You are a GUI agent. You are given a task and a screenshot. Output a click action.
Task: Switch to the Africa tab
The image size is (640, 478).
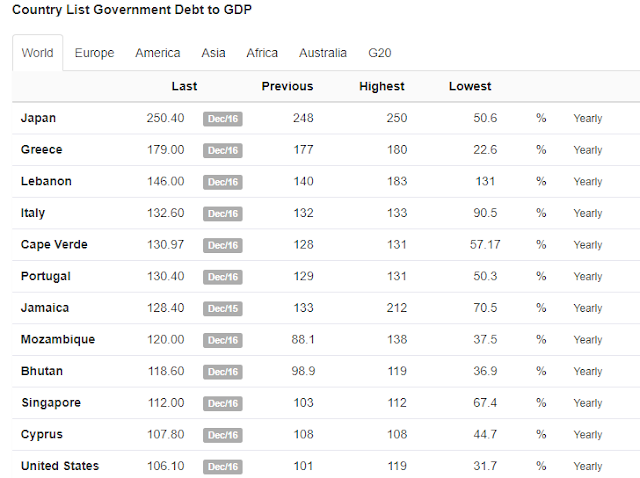tap(262, 53)
